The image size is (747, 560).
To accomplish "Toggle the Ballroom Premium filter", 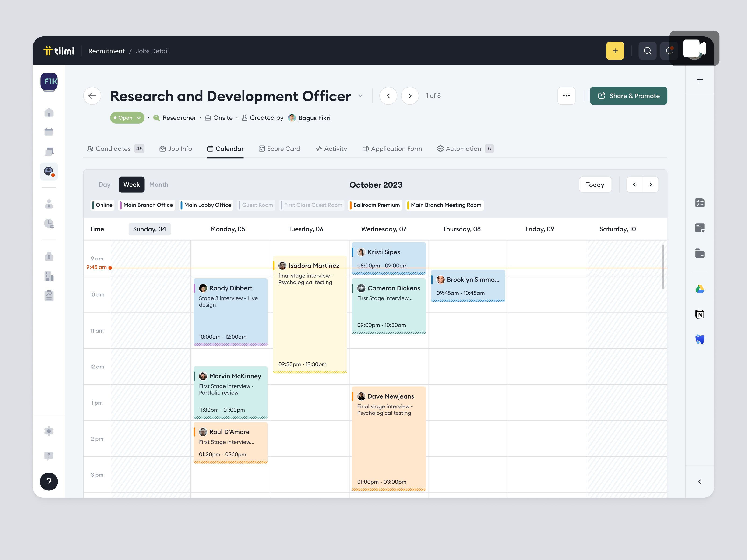I will pos(375,205).
